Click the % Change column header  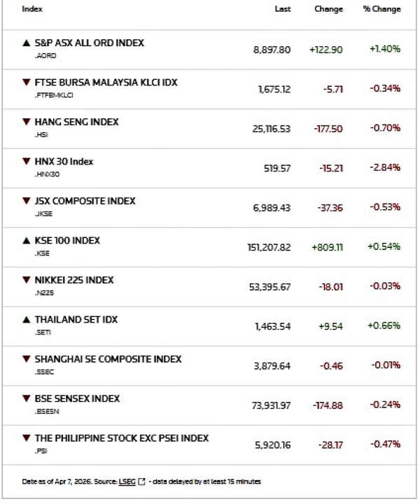[381, 9]
